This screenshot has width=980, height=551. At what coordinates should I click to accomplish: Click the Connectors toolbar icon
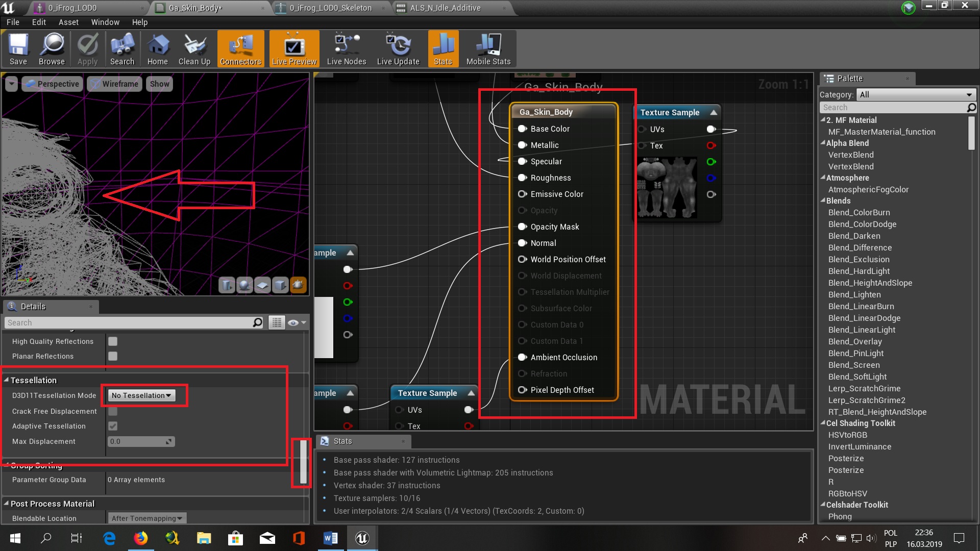[x=240, y=50]
